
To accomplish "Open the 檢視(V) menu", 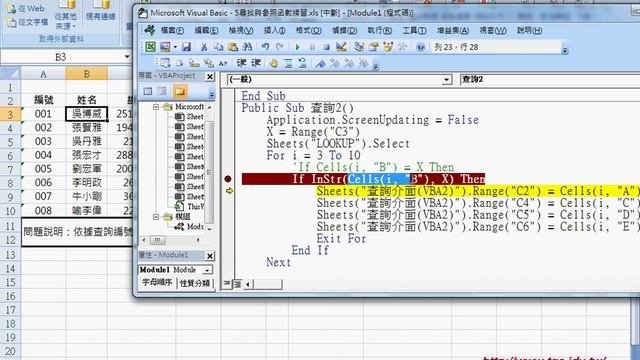I will pyautogui.click(x=241, y=30).
